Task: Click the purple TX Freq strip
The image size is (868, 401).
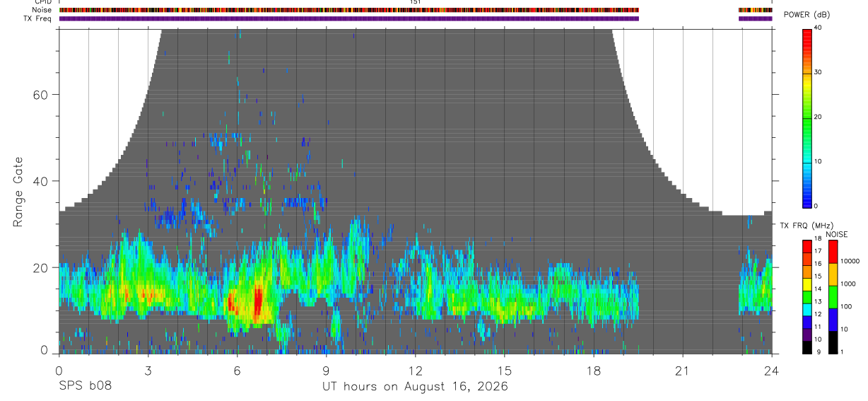Action: tap(348, 18)
